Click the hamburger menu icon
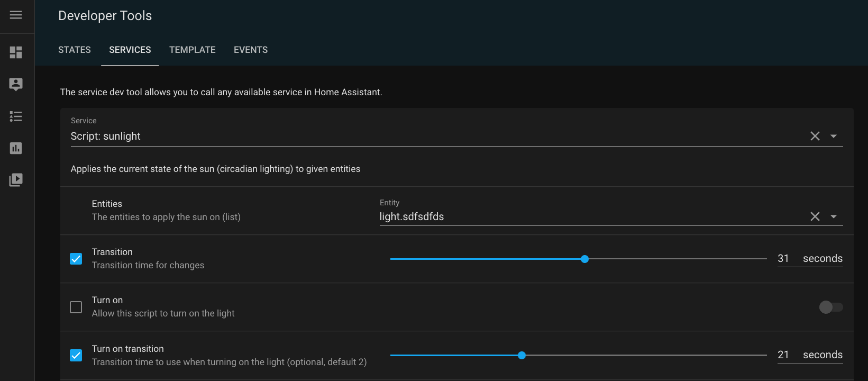This screenshot has width=868, height=381. [x=16, y=14]
